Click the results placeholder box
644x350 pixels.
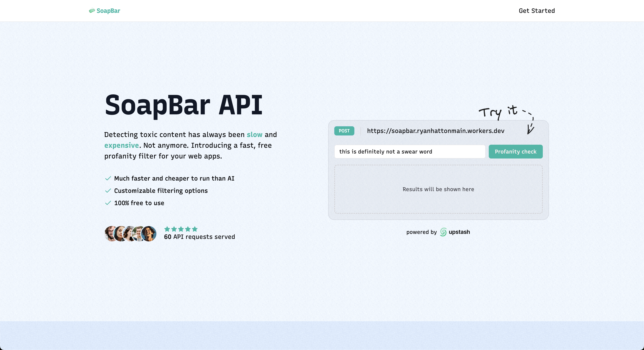click(438, 189)
